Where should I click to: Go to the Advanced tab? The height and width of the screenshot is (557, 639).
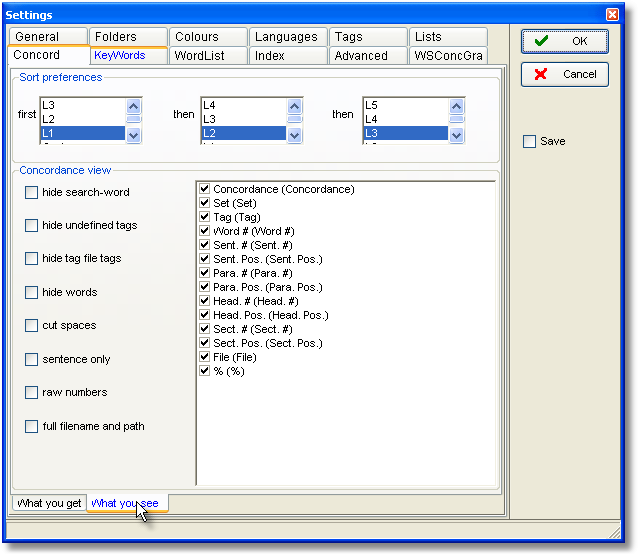[x=368, y=55]
